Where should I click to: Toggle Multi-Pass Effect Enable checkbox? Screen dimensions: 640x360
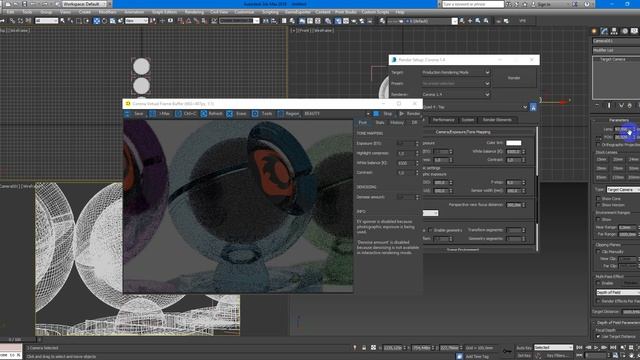coord(598,283)
